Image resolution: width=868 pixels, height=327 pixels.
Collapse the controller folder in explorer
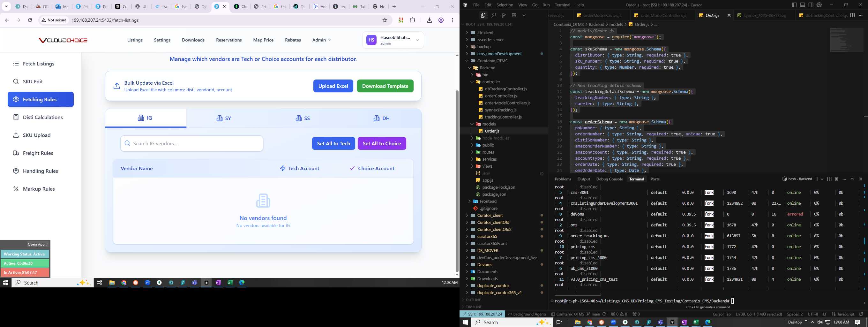504,82
